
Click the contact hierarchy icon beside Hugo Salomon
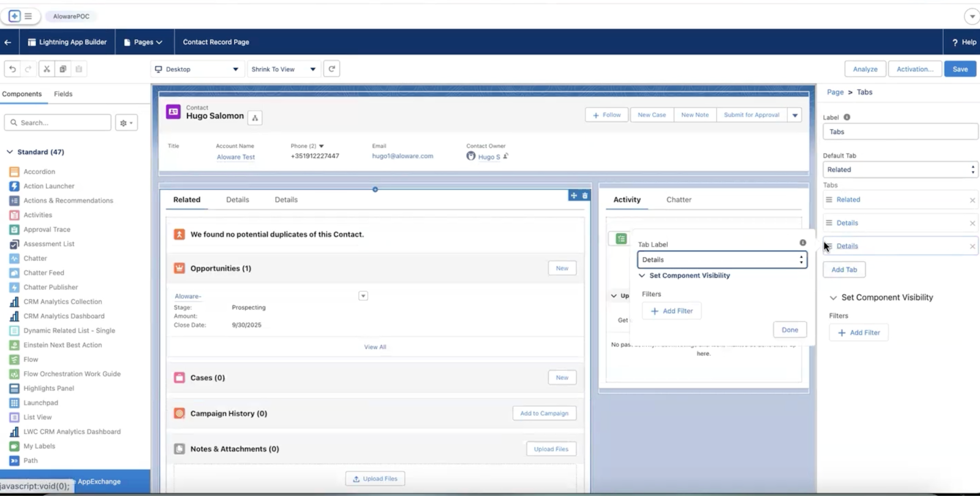click(x=255, y=118)
